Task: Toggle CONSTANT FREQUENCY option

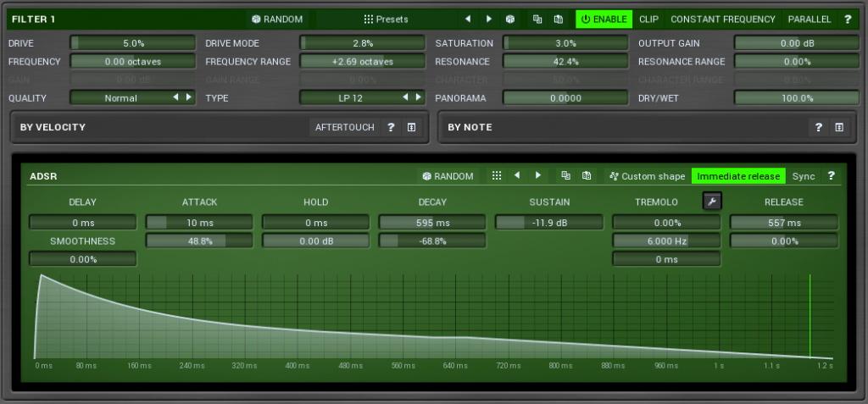Action: point(723,19)
